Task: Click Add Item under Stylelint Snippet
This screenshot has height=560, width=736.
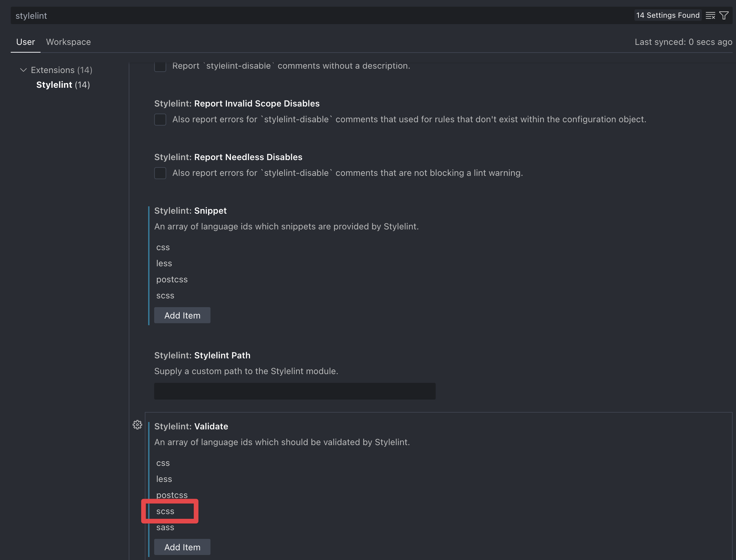Action: 182,315
